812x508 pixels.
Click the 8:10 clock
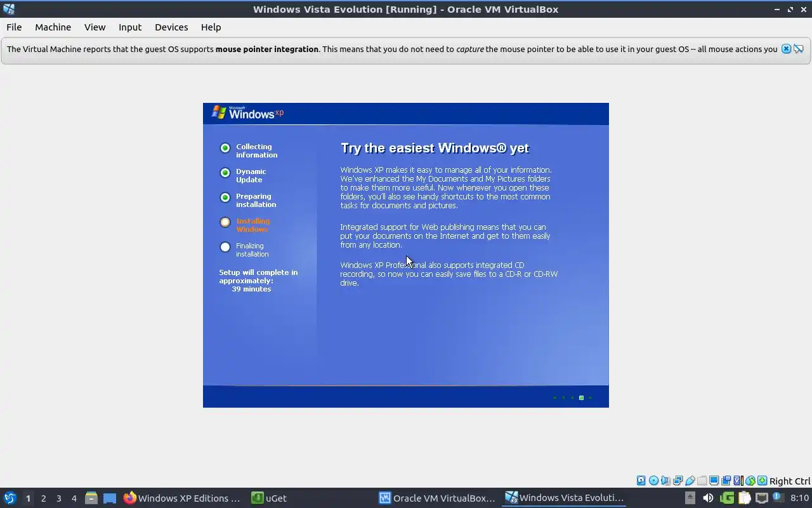click(x=799, y=498)
